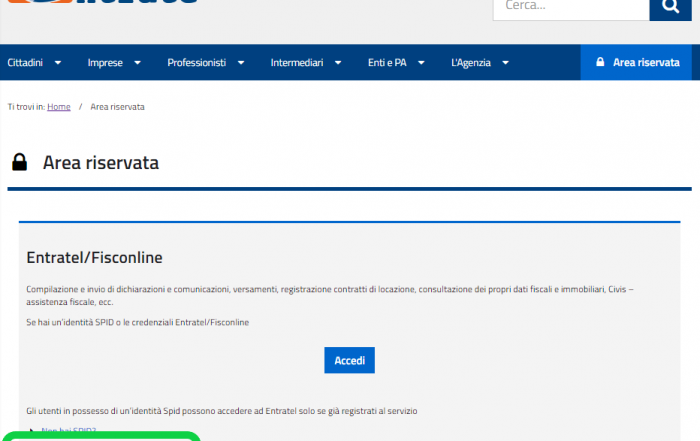
Task: Expand the Cittadini dropdown arrow
Action: pyautogui.click(x=58, y=63)
